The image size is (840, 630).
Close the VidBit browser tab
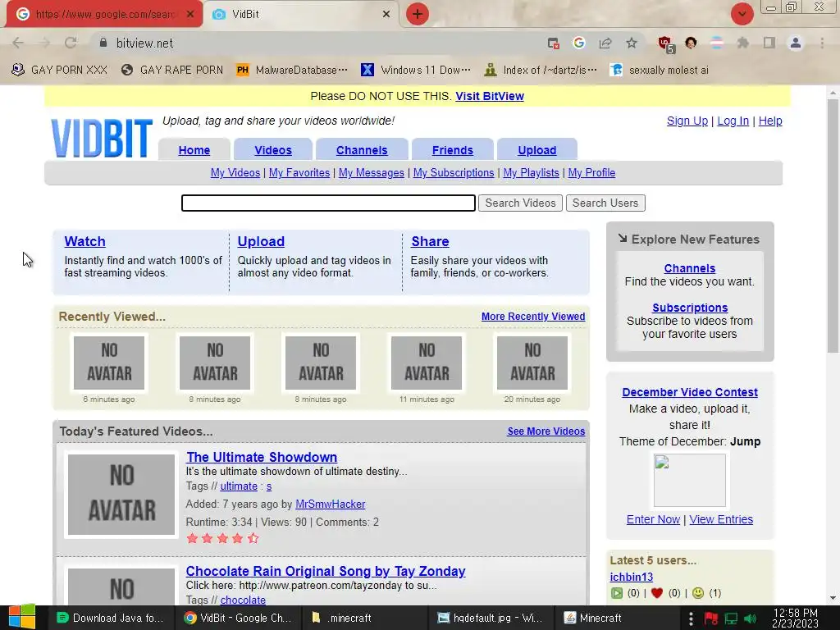tap(386, 15)
